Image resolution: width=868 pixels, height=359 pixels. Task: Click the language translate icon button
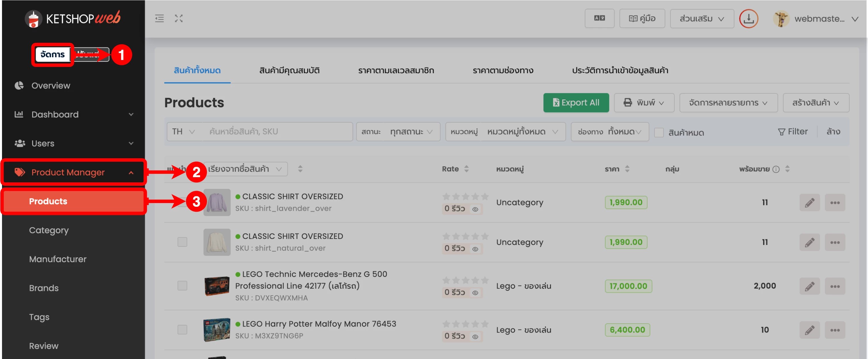pyautogui.click(x=599, y=18)
